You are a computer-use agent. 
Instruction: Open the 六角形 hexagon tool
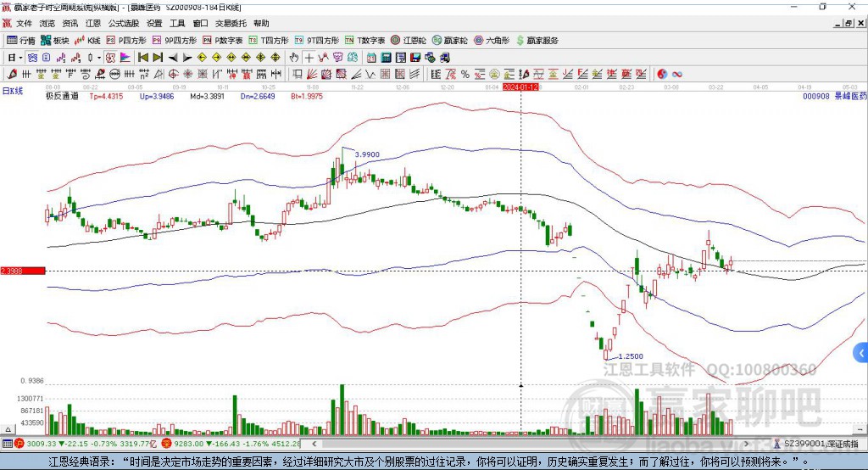492,41
